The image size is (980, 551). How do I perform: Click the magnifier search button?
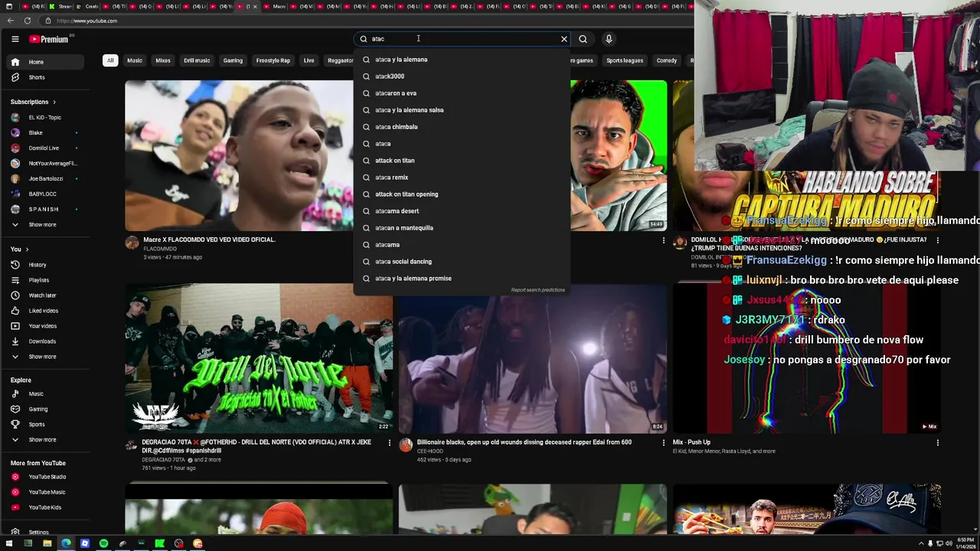[x=583, y=39]
